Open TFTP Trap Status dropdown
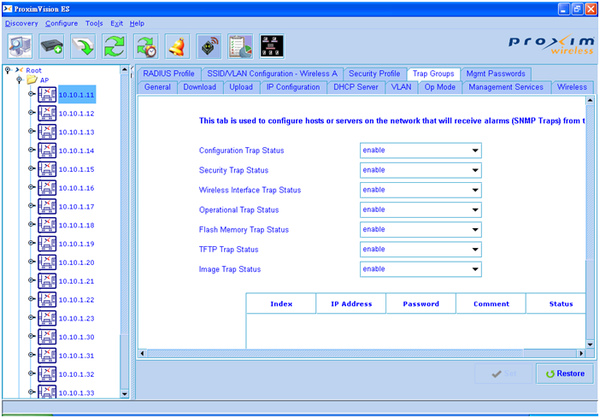 [x=421, y=250]
